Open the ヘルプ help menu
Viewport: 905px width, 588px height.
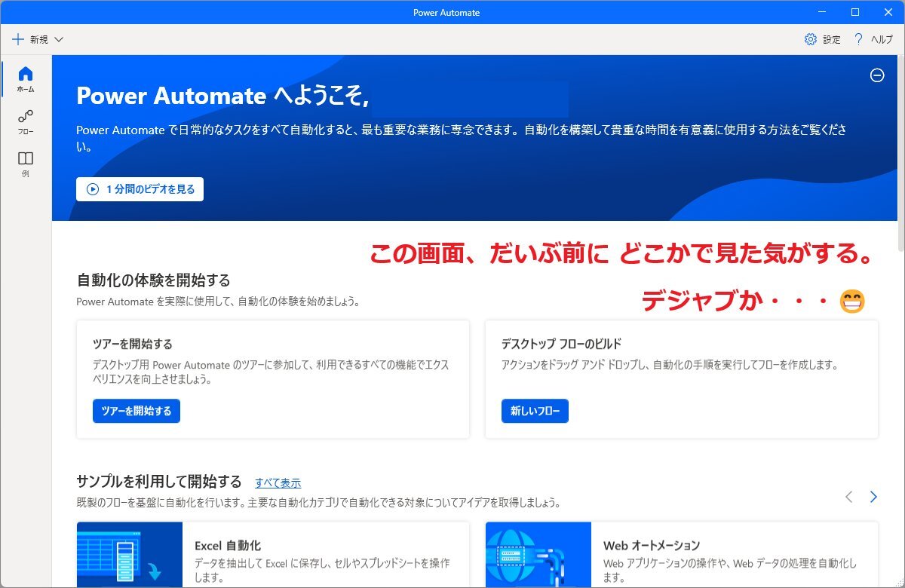click(x=873, y=39)
